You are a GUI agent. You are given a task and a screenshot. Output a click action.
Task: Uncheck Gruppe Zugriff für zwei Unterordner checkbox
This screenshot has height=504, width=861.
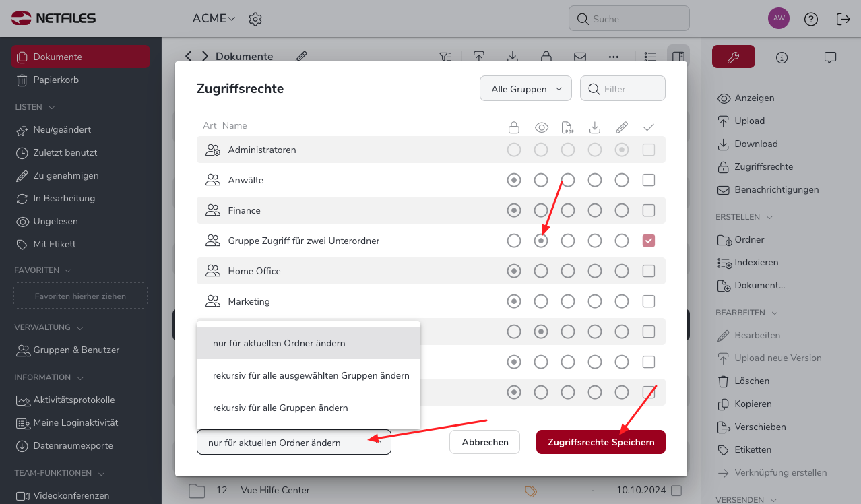649,241
